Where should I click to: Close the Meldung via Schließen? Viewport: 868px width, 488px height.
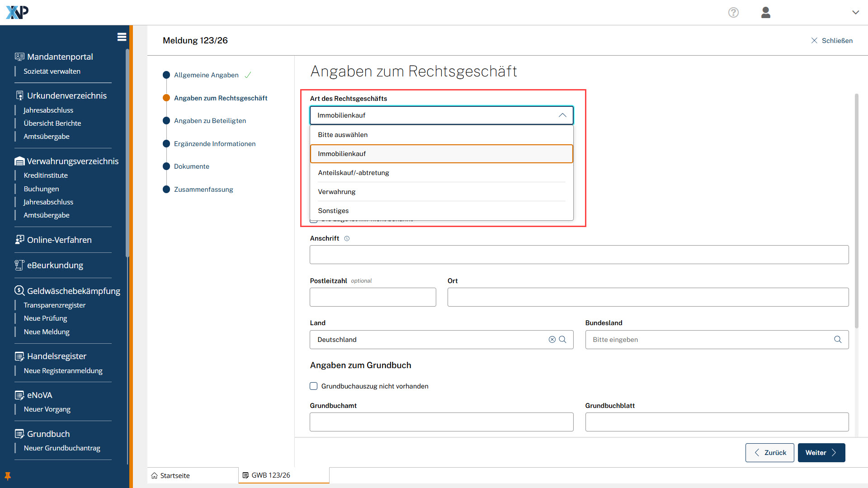coord(832,41)
